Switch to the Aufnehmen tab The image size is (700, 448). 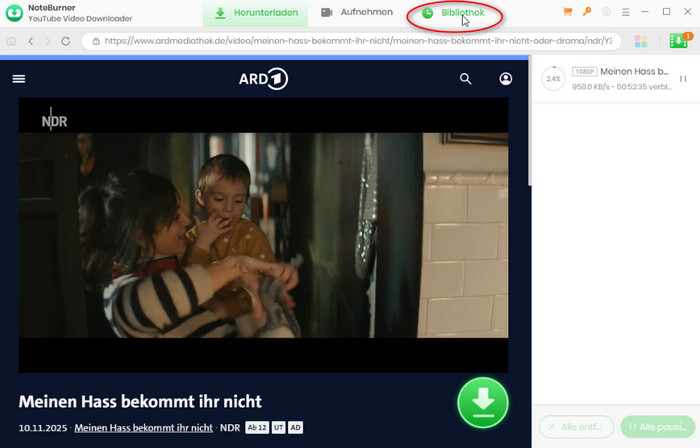point(357,12)
